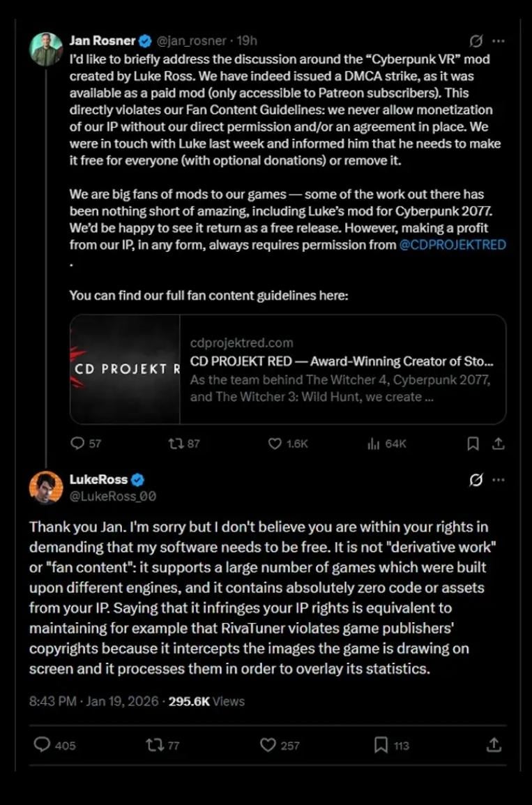Click the @LukeRoss_00 handle

point(112,496)
